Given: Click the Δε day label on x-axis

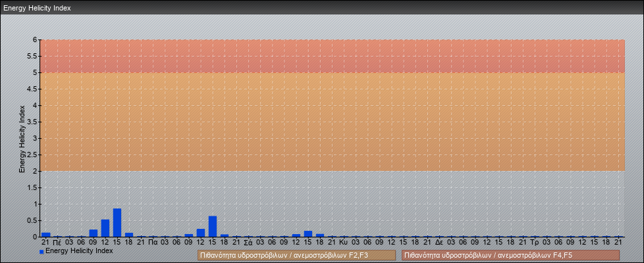Looking at the screenshot, I should click(x=439, y=243).
